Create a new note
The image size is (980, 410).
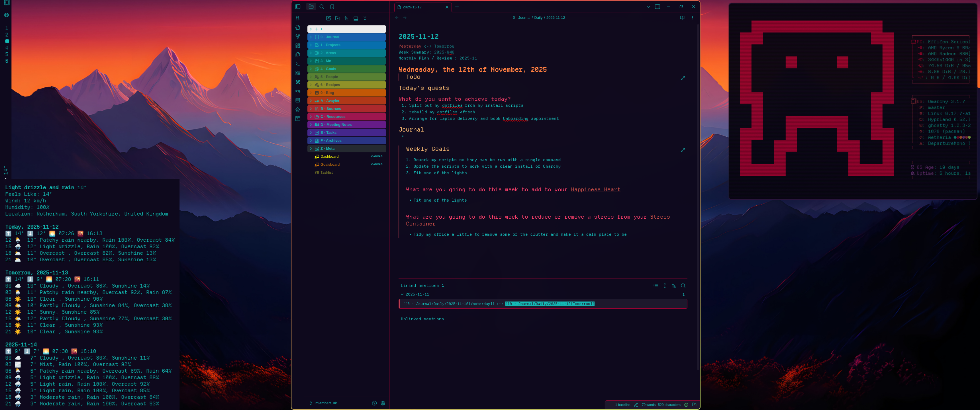(328, 18)
